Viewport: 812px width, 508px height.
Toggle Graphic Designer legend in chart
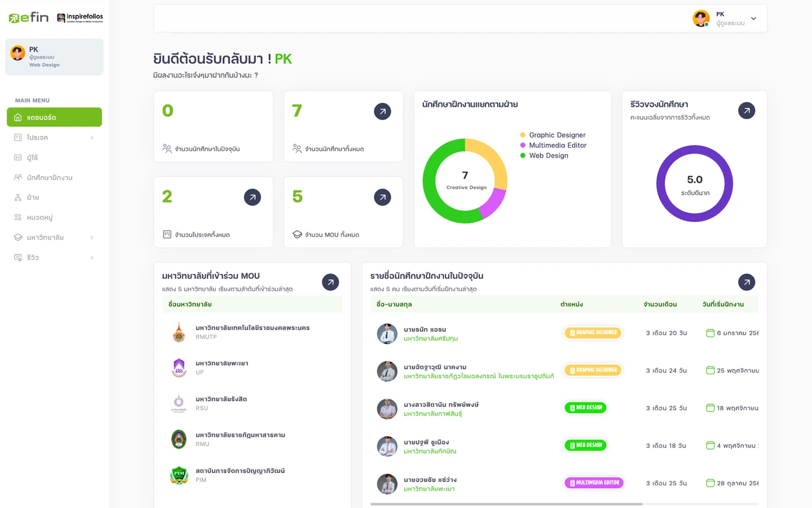pyautogui.click(x=557, y=135)
